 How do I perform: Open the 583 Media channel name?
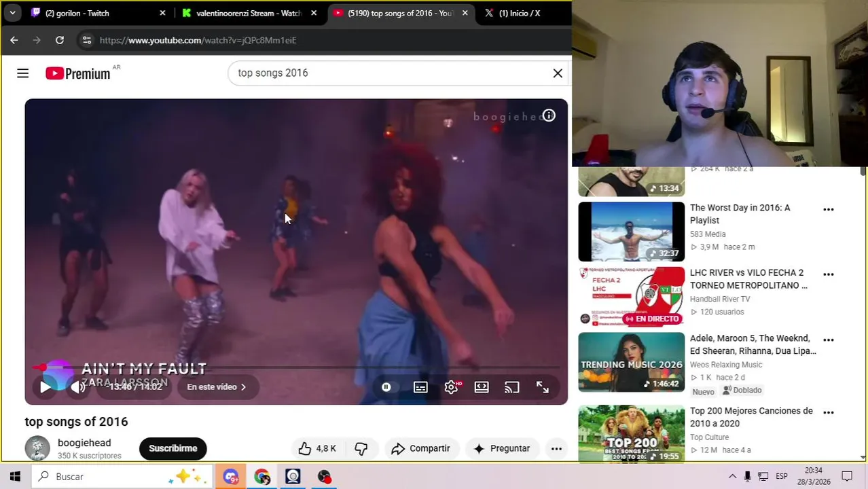coord(708,234)
